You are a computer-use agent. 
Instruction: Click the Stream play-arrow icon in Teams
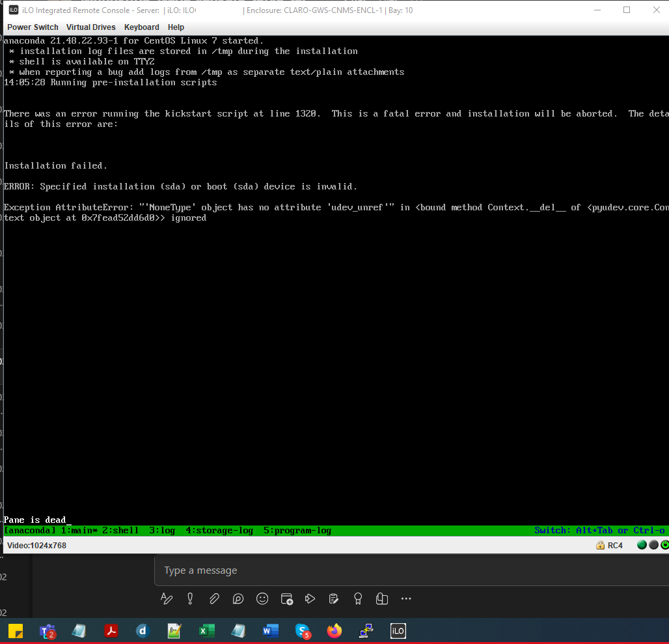click(310, 599)
